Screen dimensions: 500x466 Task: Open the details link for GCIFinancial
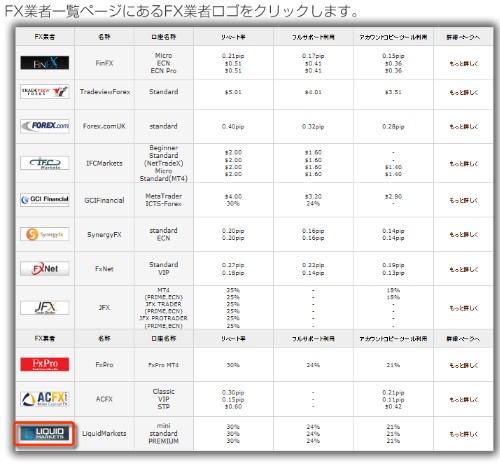pos(463,200)
